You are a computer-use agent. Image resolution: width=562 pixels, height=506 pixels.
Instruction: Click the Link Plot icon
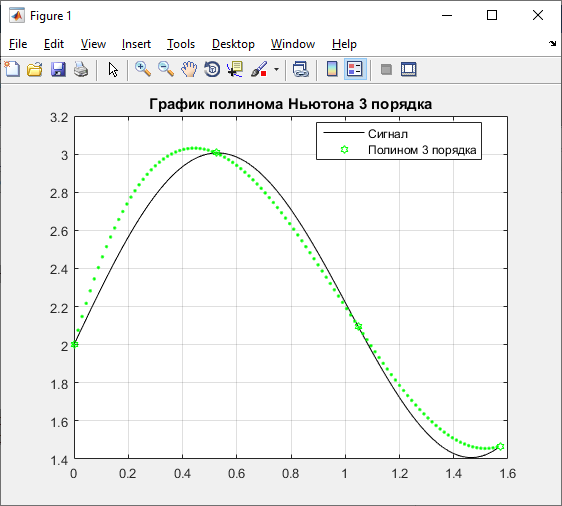click(x=300, y=69)
